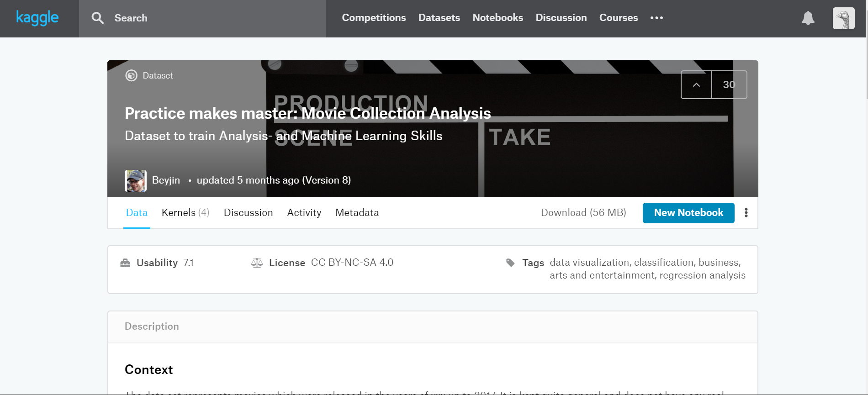Download the 56 MB dataset

click(583, 213)
